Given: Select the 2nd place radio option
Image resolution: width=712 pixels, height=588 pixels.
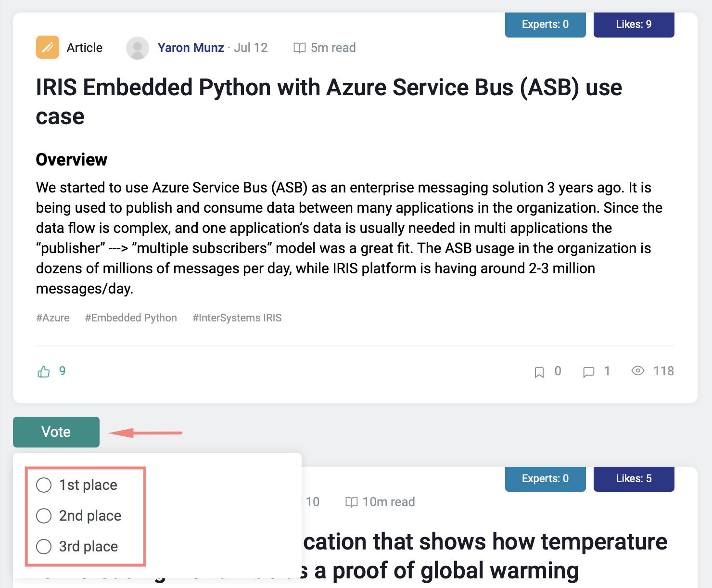Looking at the screenshot, I should (x=44, y=516).
